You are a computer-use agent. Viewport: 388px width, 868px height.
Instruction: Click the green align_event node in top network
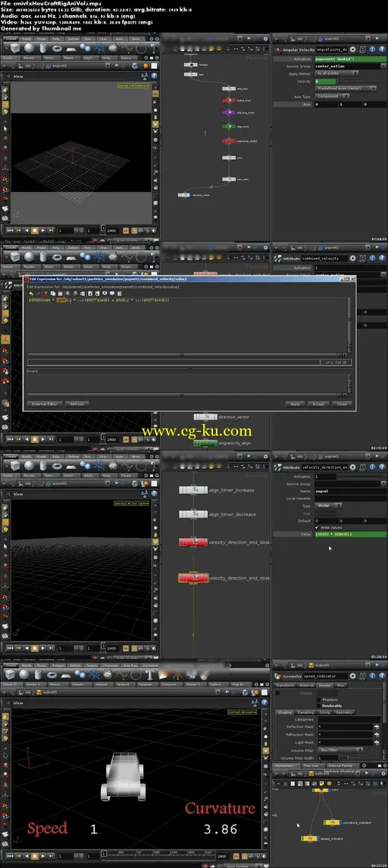tap(229, 127)
